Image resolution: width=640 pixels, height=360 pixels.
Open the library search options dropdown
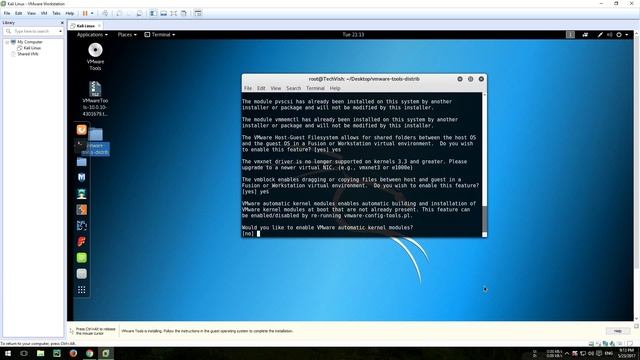60,31
